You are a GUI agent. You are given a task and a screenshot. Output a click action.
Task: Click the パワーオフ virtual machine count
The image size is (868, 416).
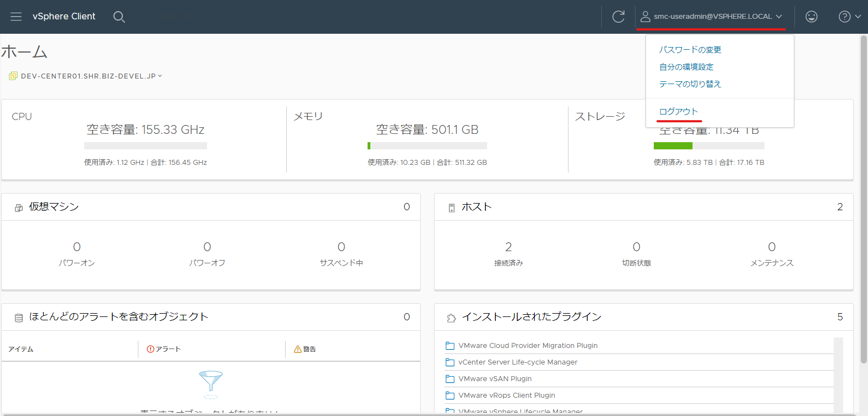tap(207, 247)
